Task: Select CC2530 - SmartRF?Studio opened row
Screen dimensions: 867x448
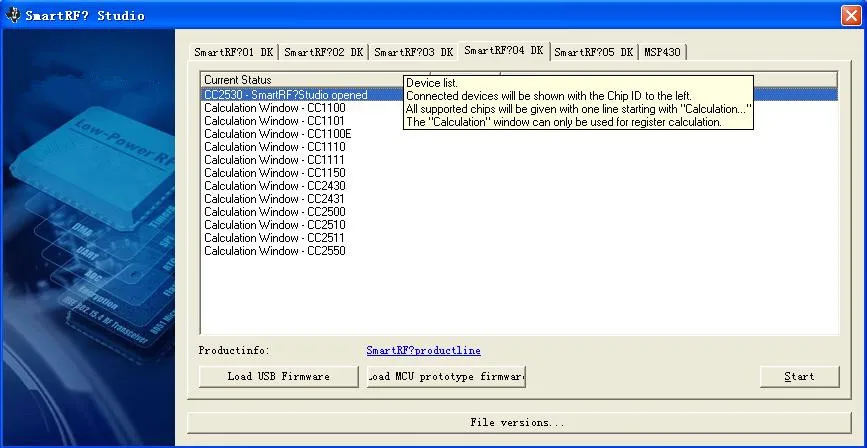Action: point(519,95)
